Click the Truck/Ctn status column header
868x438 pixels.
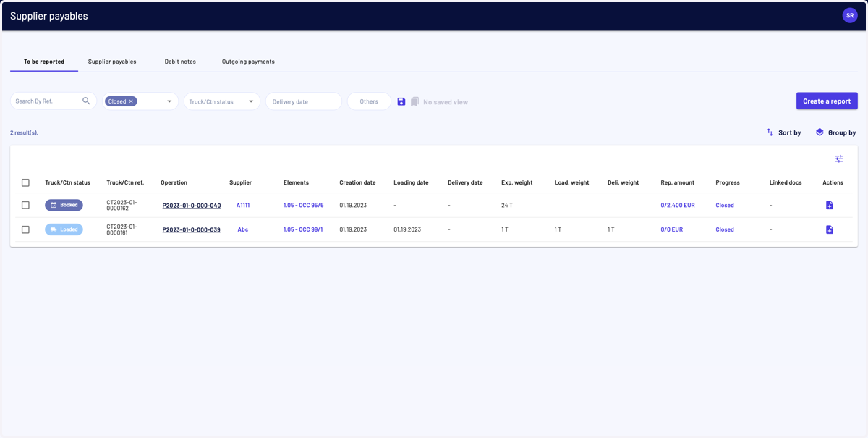(x=67, y=182)
